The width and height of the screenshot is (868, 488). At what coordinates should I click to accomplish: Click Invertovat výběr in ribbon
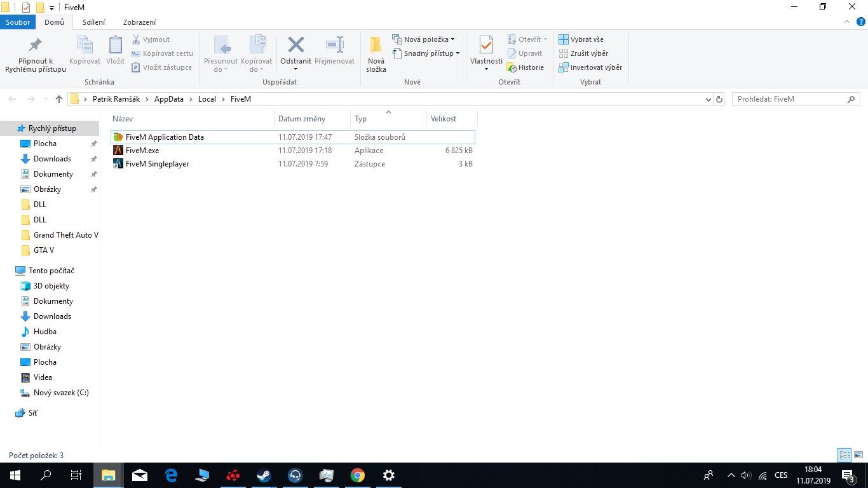(x=590, y=67)
